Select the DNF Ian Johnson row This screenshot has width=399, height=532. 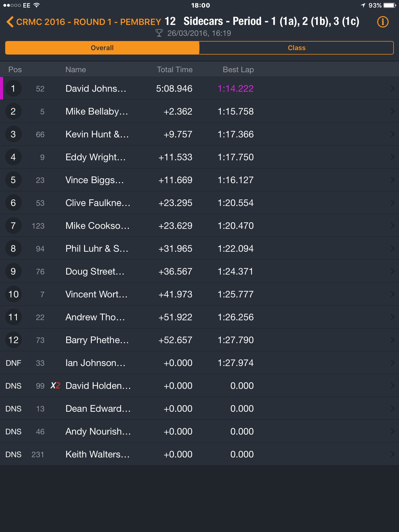coord(199,363)
